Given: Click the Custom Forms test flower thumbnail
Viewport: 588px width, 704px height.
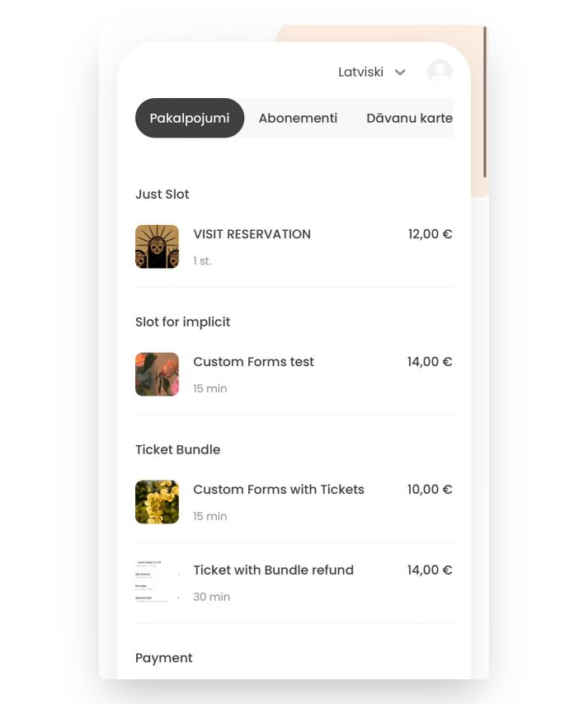Looking at the screenshot, I should coord(157,374).
